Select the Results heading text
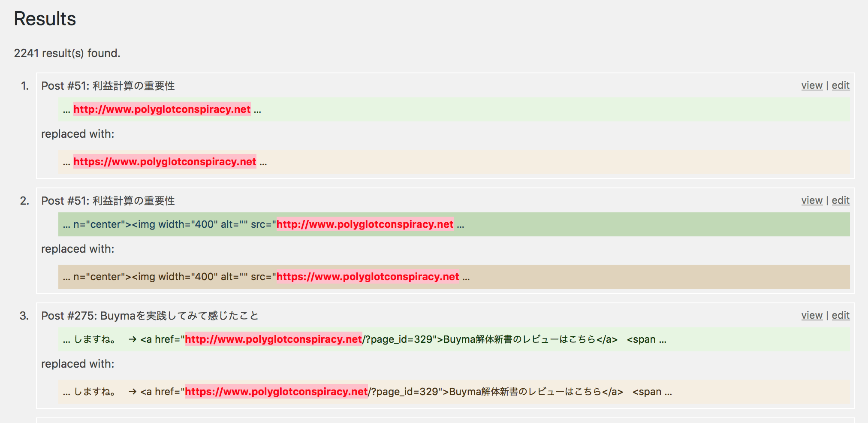The image size is (868, 423). [45, 19]
